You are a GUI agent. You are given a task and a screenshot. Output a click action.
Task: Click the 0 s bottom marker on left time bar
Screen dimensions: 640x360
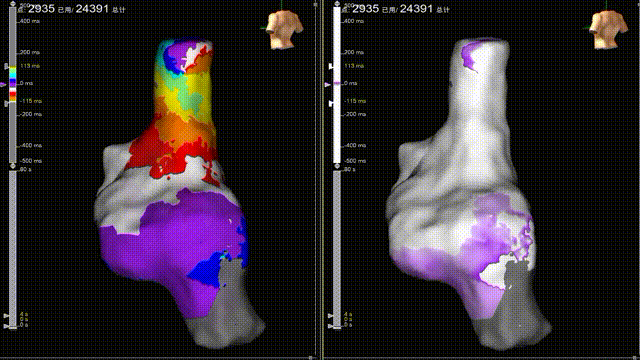pos(6,326)
